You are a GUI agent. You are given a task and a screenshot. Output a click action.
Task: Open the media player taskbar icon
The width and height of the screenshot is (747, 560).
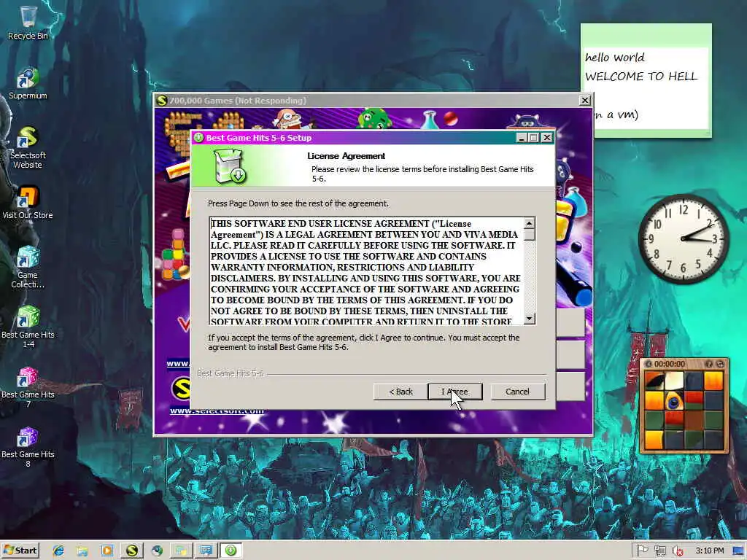coord(107,551)
